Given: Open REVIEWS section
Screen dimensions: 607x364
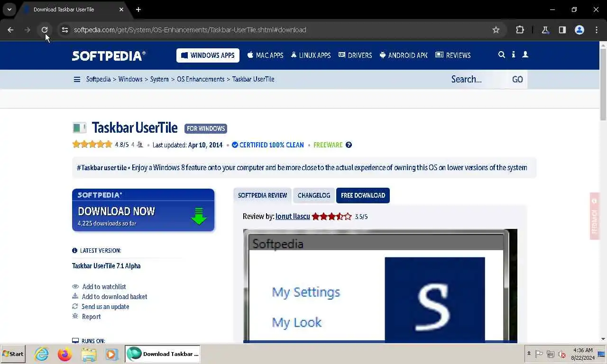Looking at the screenshot, I should click(453, 55).
